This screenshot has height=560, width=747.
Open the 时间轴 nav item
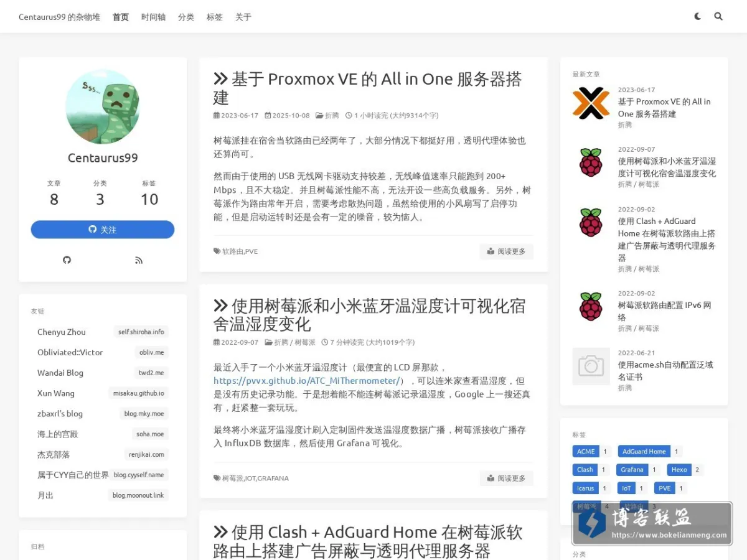tap(153, 17)
